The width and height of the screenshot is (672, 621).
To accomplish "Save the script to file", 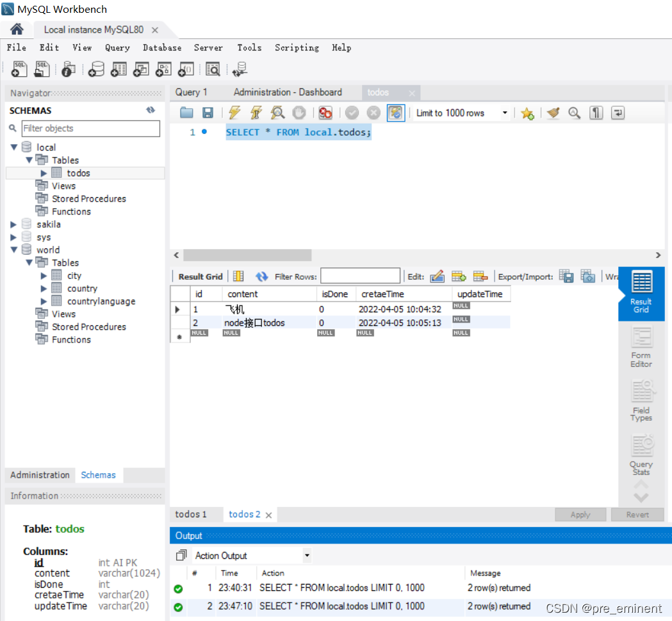I will tap(208, 113).
